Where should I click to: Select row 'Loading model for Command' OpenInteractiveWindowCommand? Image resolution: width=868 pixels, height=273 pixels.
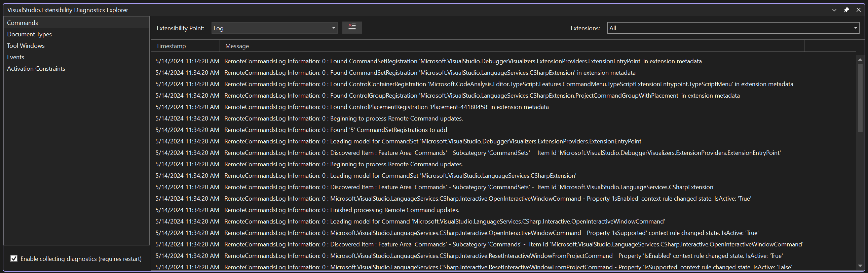coord(503,221)
